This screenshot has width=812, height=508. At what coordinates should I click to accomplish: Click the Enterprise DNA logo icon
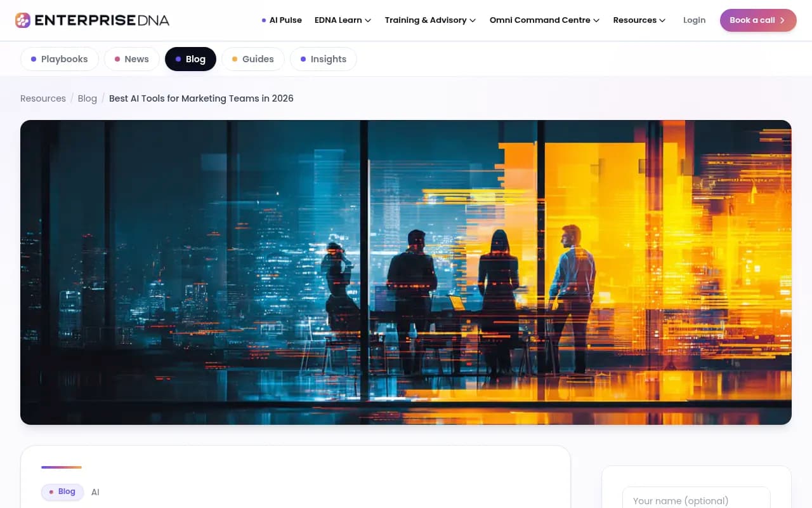[x=23, y=20]
